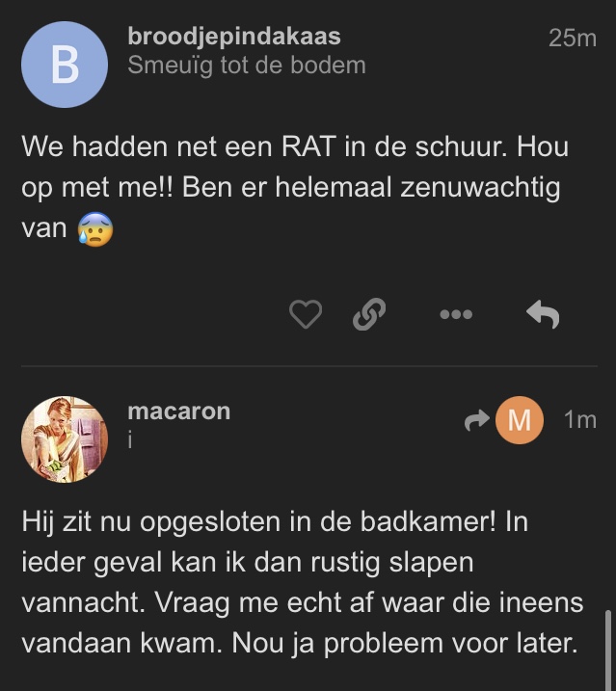Open the broodjepindakaas username link

[234, 38]
